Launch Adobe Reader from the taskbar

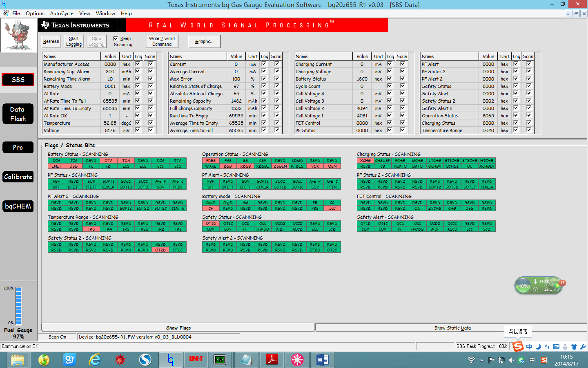pyautogui.click(x=272, y=360)
